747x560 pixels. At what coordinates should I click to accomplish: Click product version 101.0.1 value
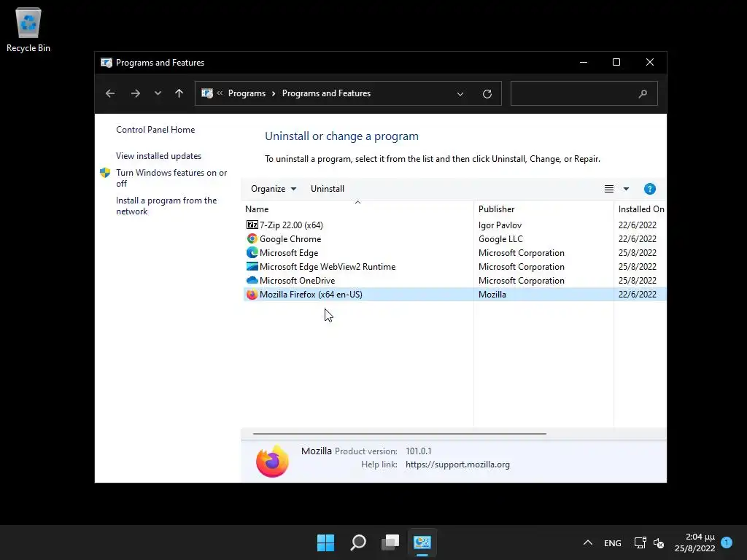click(x=418, y=451)
